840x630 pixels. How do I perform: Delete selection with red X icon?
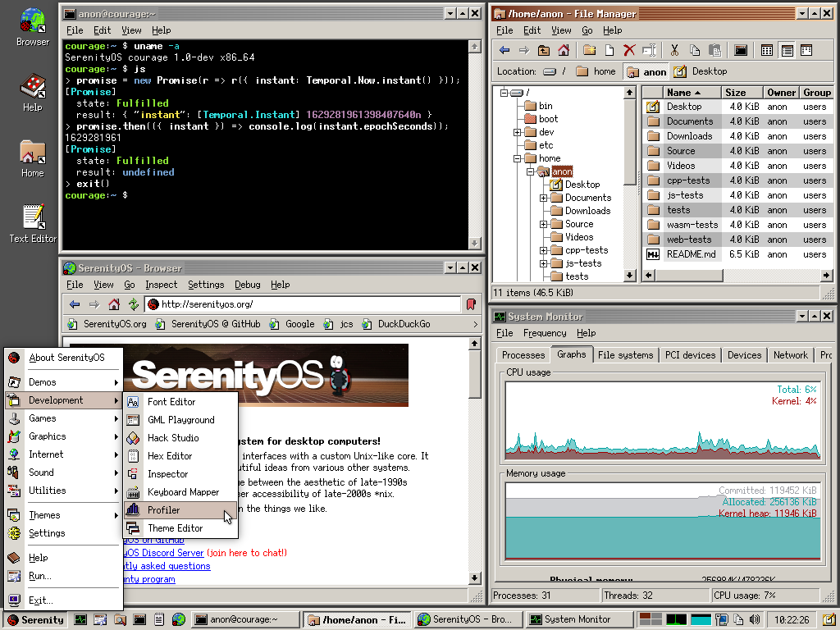pyautogui.click(x=629, y=50)
